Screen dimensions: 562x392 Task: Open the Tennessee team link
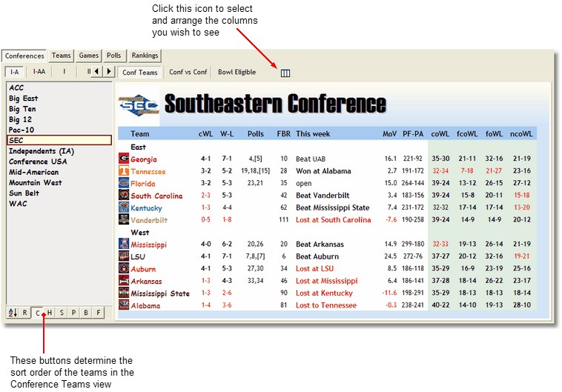click(148, 171)
